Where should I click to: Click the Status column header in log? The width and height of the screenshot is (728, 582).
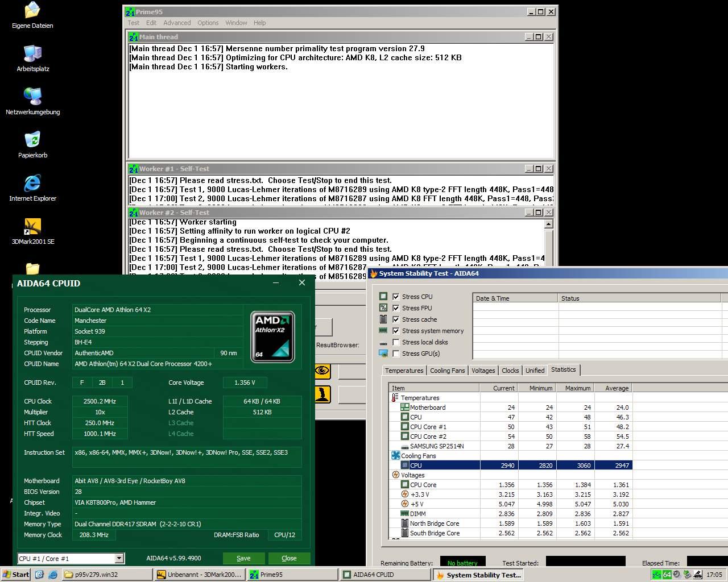(639, 298)
